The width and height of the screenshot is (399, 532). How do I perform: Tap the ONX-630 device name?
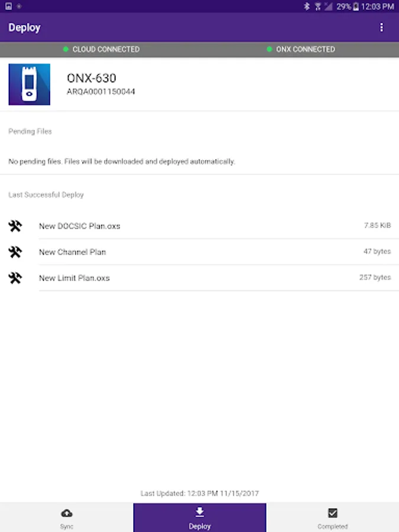tap(92, 78)
